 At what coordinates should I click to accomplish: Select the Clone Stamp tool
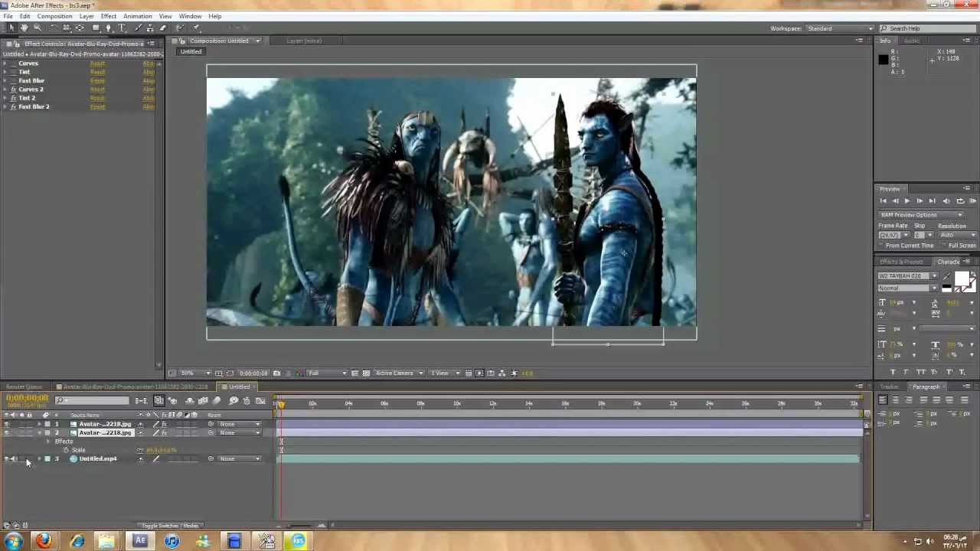pos(149,28)
